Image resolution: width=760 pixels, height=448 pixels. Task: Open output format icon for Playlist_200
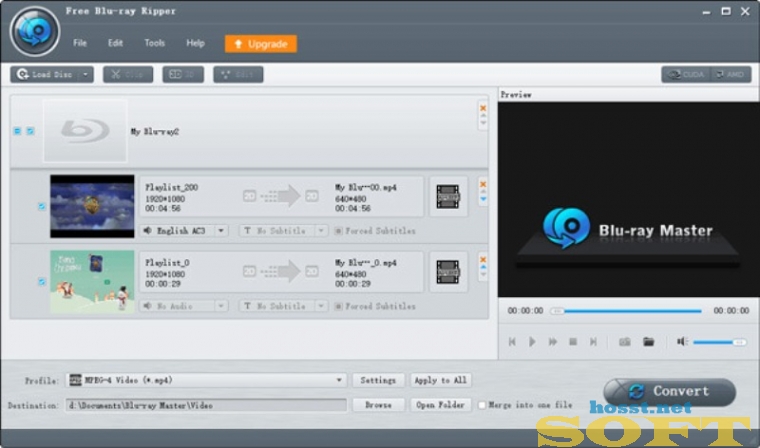(448, 196)
